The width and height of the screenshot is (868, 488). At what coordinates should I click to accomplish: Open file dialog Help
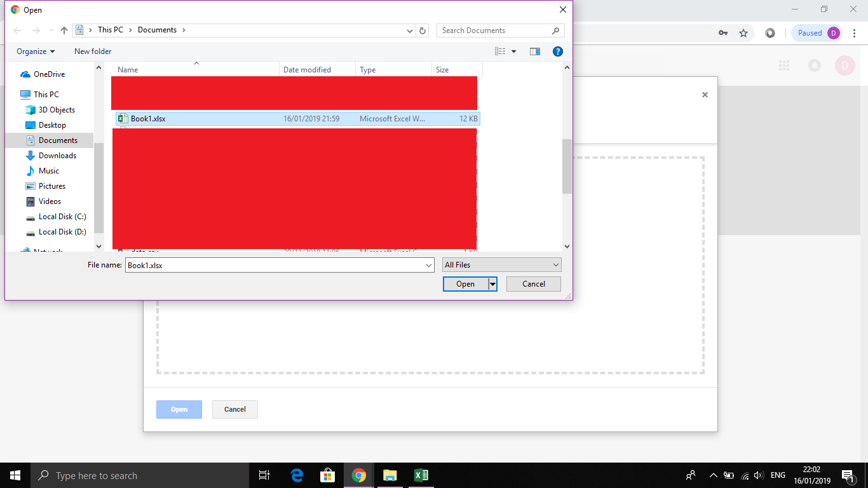coord(558,51)
